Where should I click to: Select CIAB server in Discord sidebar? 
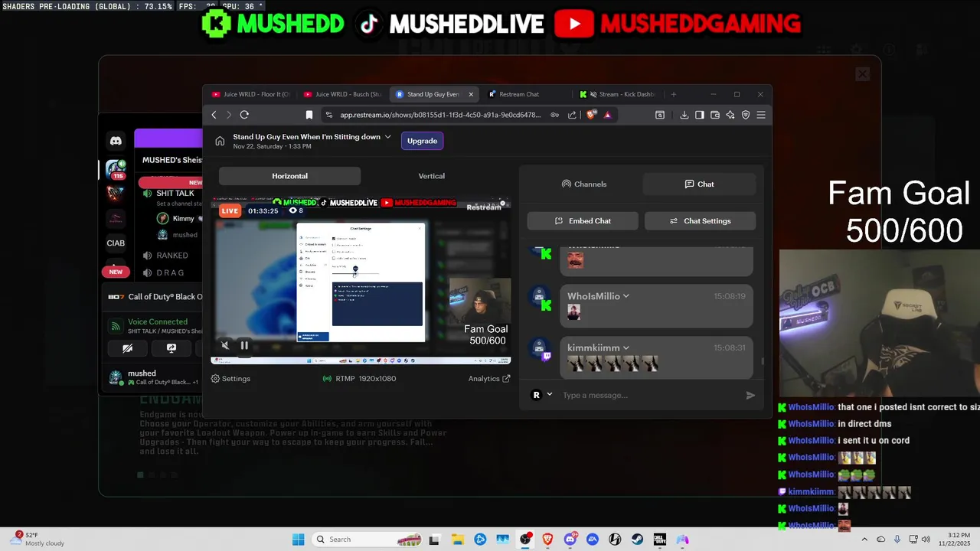pos(116,243)
